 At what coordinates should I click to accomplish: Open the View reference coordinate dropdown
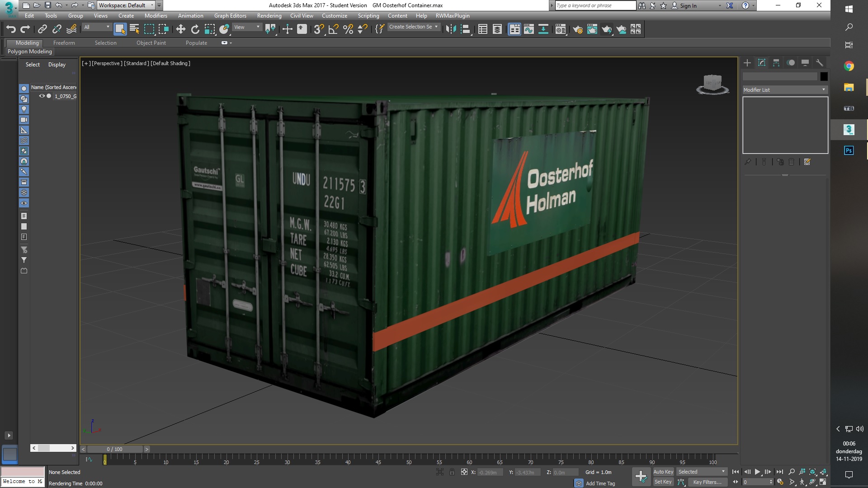point(247,27)
